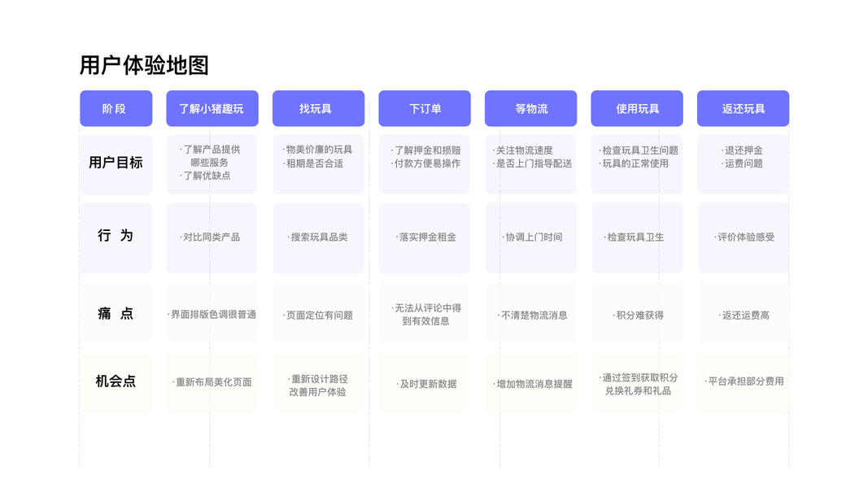Select the 等物流 stage header
The image size is (868, 488).
531,108
